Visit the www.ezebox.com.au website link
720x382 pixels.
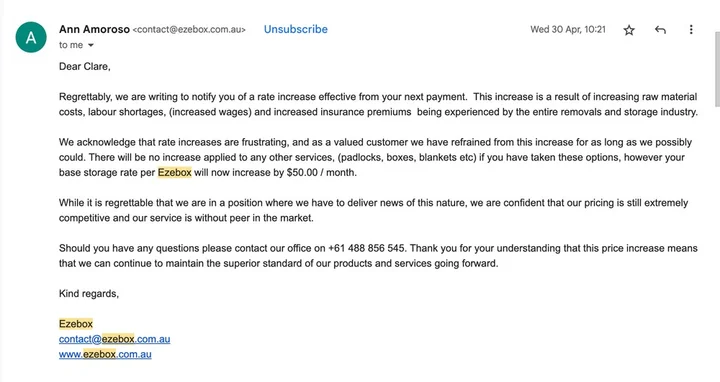[105, 354]
